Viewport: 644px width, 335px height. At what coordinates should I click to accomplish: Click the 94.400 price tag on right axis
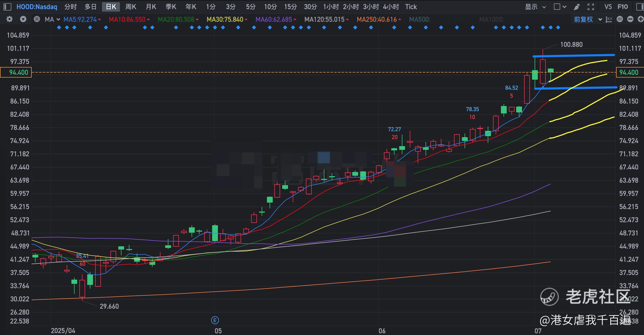(x=630, y=72)
